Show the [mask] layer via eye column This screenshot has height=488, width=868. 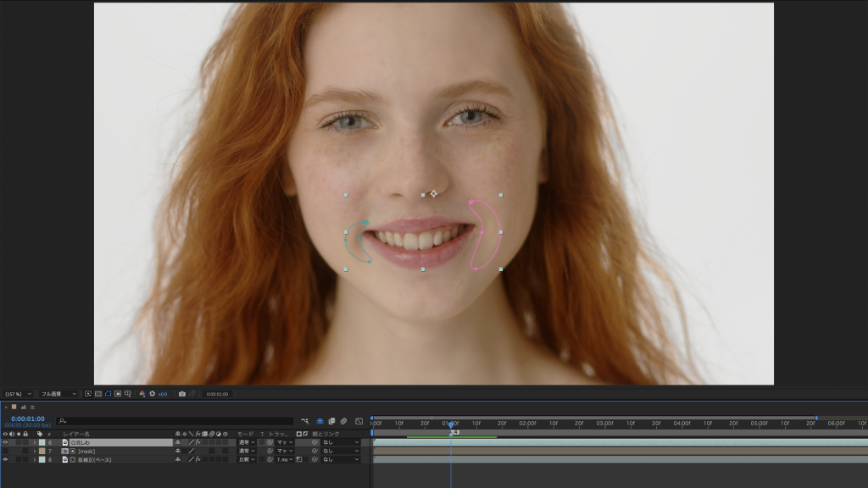5,451
